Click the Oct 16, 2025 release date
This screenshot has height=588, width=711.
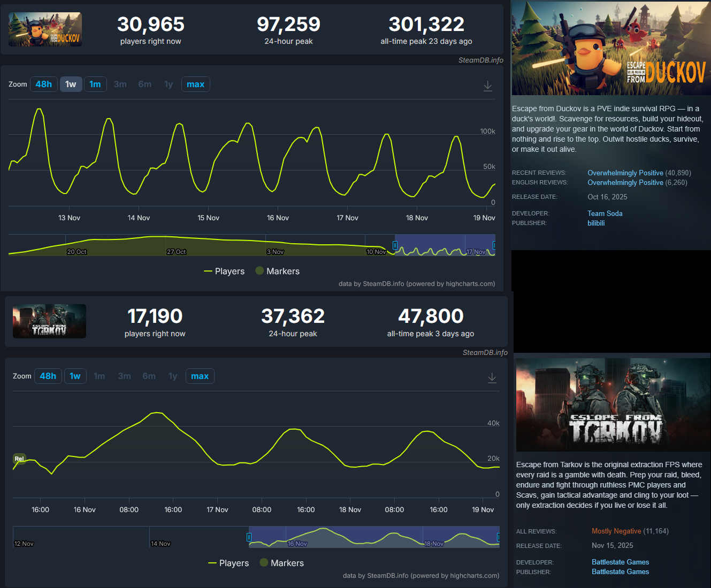(x=608, y=197)
